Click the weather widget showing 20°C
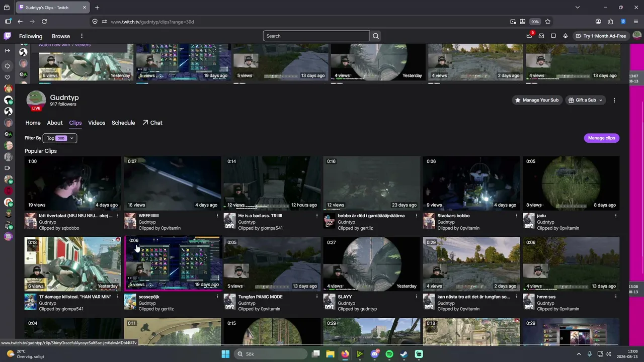This screenshot has height=362, width=644. pyautogui.click(x=25, y=354)
